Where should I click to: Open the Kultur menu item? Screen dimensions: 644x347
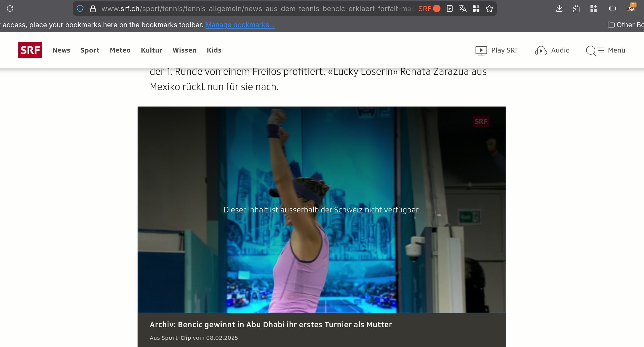[x=151, y=50]
